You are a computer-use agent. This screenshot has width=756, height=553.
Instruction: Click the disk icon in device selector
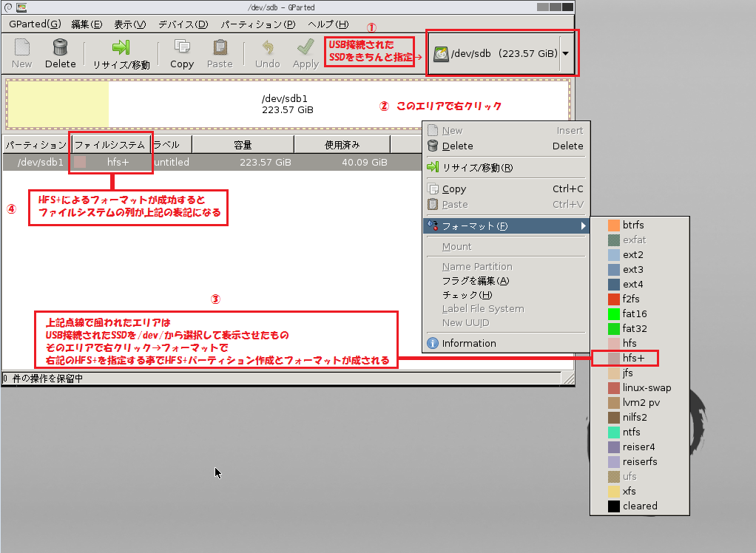pyautogui.click(x=441, y=54)
